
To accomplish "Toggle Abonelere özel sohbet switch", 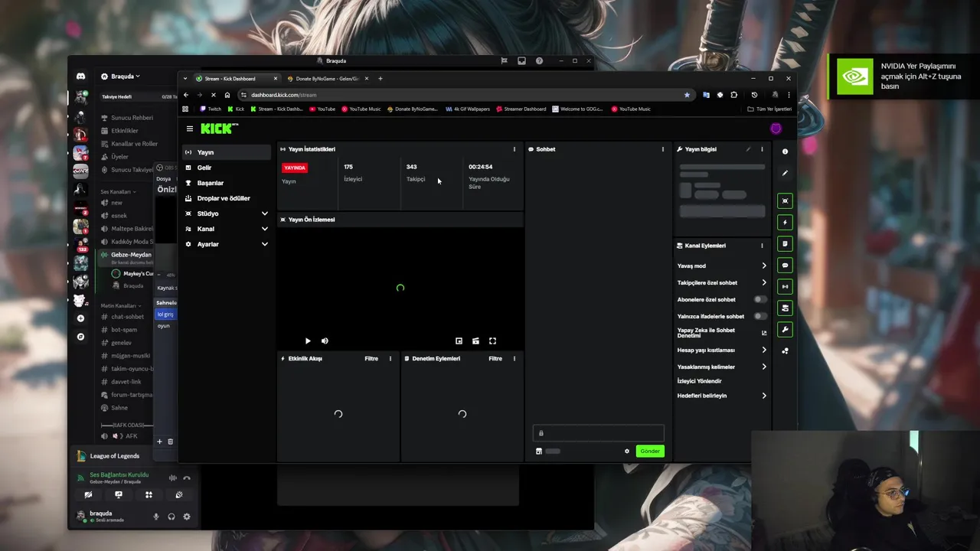I will tap(759, 299).
